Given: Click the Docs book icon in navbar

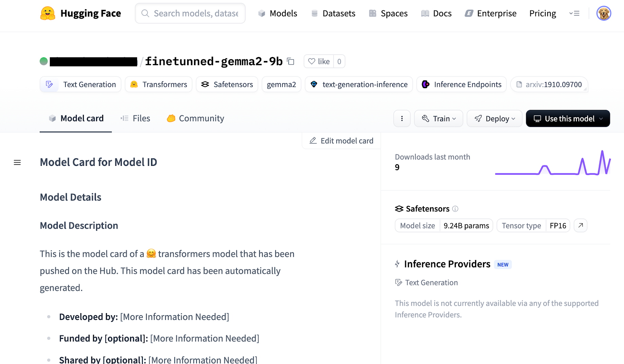Looking at the screenshot, I should pos(425,13).
